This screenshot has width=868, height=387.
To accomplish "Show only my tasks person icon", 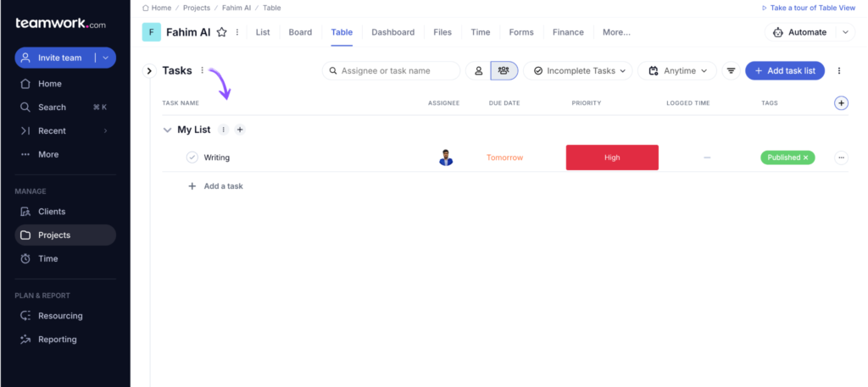I will [x=478, y=71].
